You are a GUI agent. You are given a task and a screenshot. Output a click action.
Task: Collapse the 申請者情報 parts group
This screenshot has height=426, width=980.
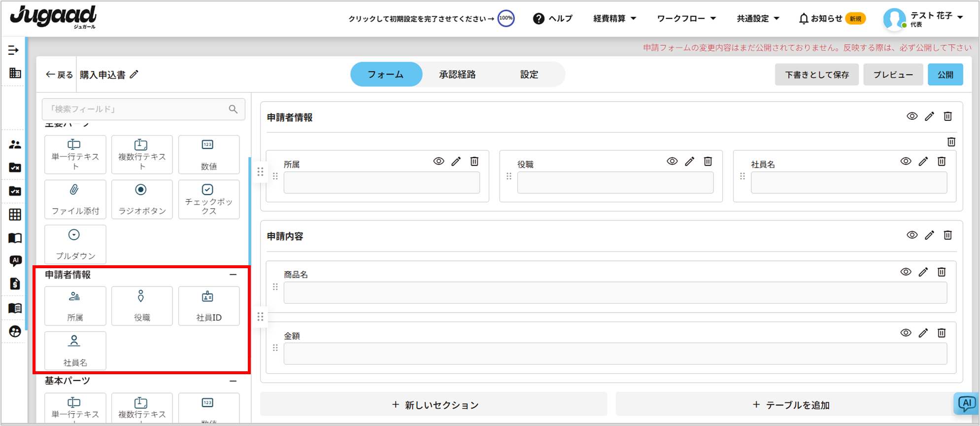pyautogui.click(x=233, y=275)
